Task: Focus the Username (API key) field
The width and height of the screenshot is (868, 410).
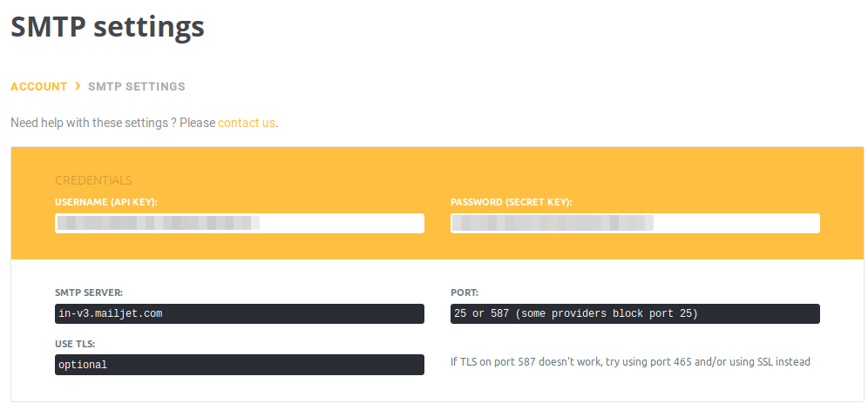Action: coord(239,224)
